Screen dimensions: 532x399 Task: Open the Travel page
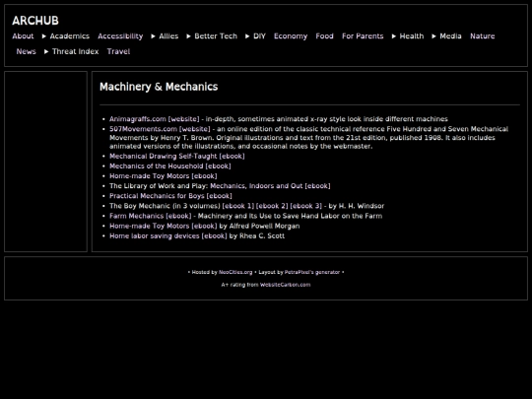118,51
